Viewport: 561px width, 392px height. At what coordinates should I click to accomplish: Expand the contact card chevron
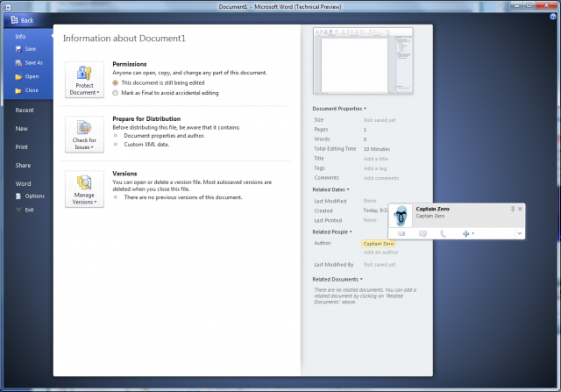tap(520, 233)
